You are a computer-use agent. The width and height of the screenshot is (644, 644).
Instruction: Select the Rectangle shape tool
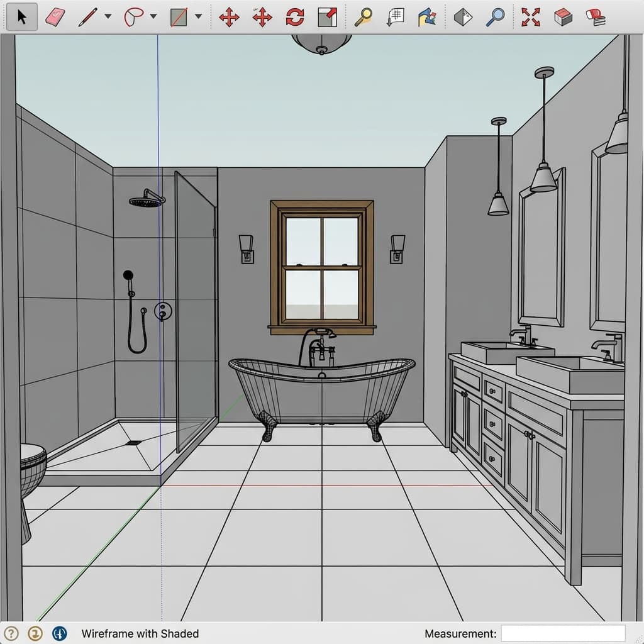pyautogui.click(x=179, y=17)
